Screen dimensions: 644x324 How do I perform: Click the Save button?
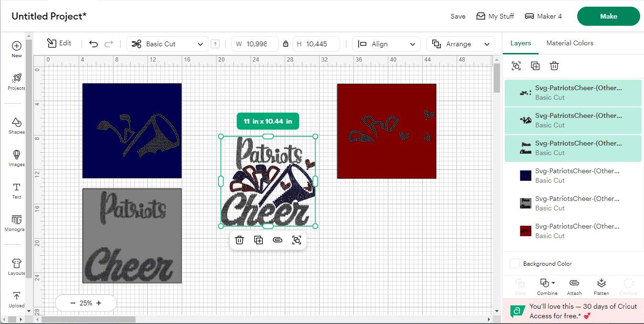[458, 16]
